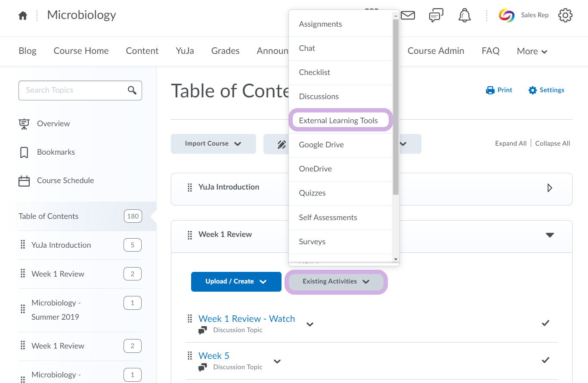Click the checkmark on Week 1 Review - Watch
Image resolution: width=588 pixels, height=383 pixels.
tap(545, 323)
